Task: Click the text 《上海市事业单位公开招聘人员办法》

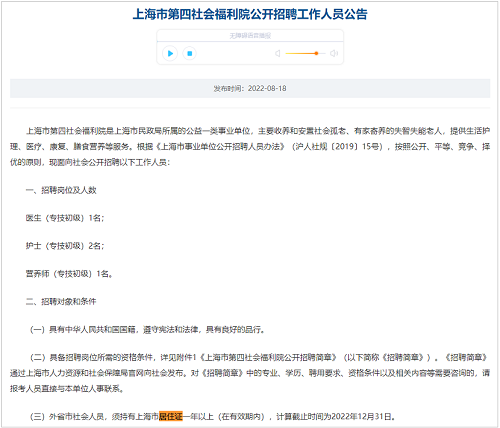Action: [x=220, y=147]
